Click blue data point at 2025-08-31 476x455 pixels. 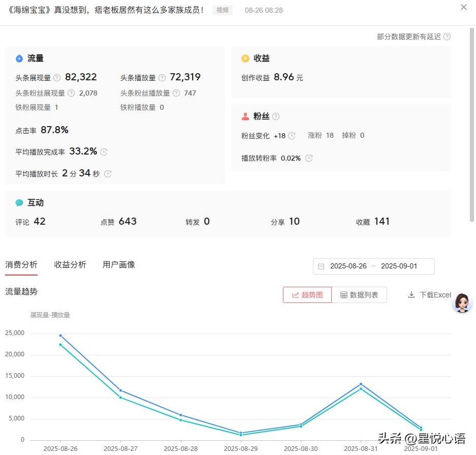click(361, 384)
